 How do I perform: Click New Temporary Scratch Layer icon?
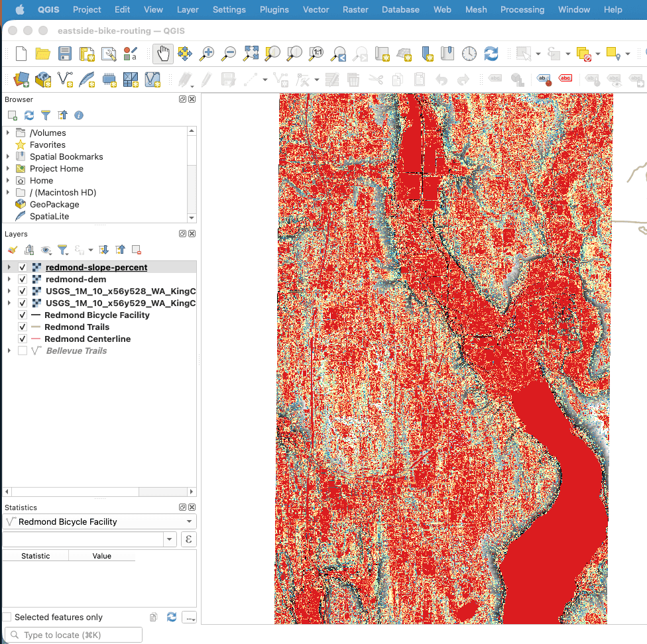(109, 80)
